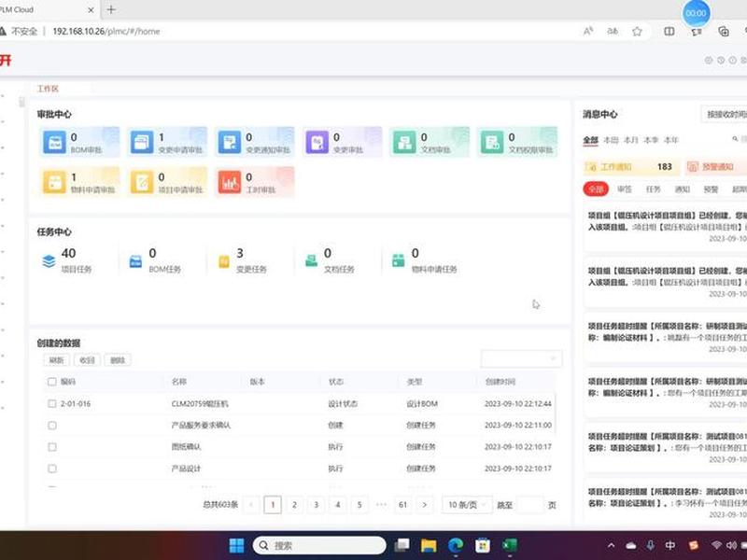Open the red 工时审批 chart icon
This screenshot has height=560, width=747.
pos(230,182)
